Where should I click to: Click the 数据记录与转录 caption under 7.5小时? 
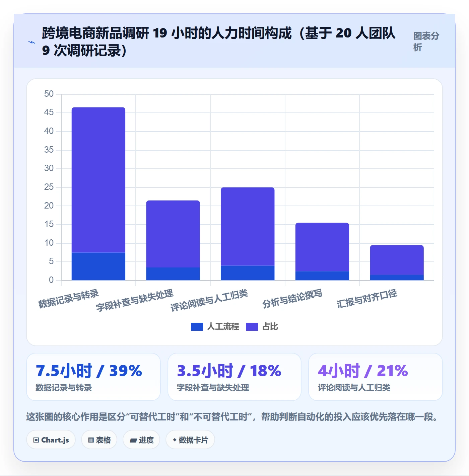pyautogui.click(x=64, y=388)
